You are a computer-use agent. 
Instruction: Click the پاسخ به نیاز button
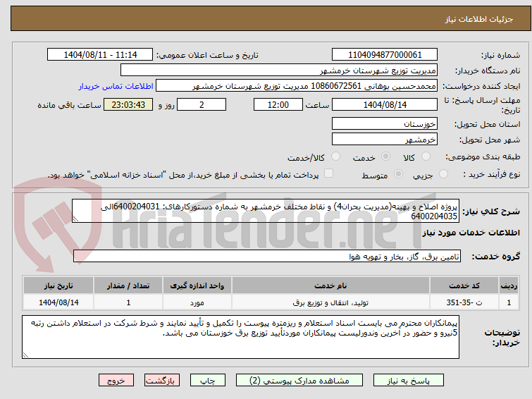click(409, 381)
